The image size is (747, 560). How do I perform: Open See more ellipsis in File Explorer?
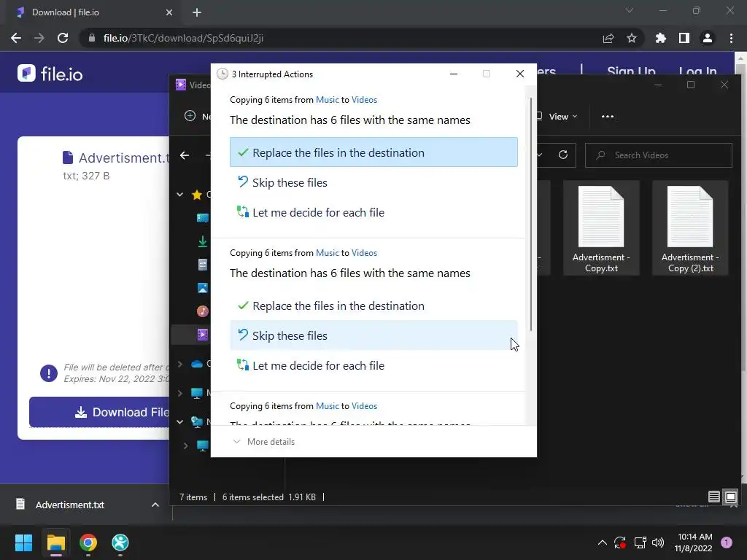tap(608, 117)
